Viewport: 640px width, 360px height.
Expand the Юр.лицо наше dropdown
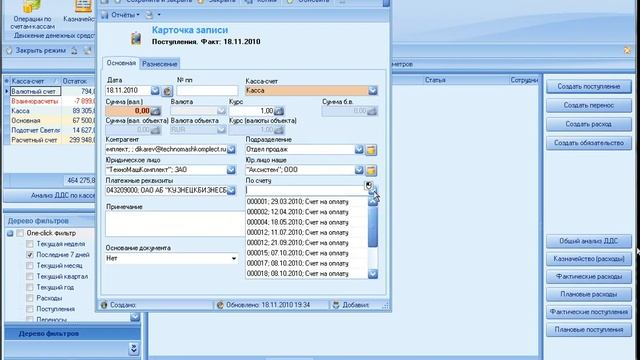pyautogui.click(x=359, y=170)
